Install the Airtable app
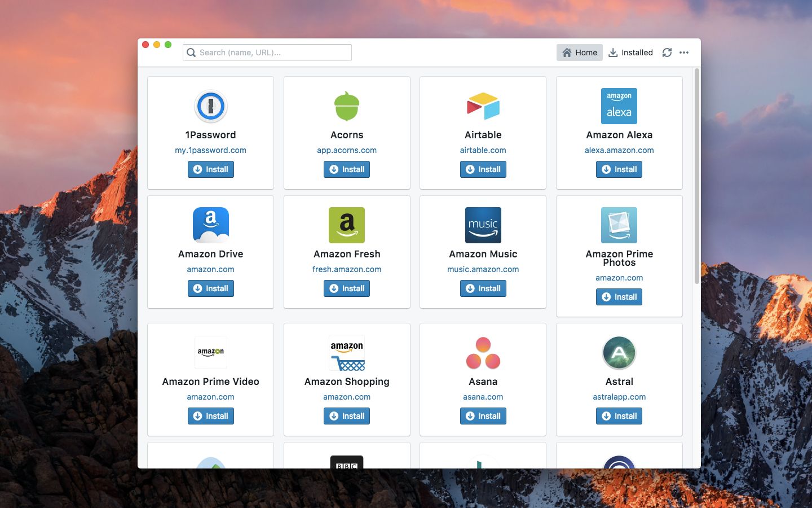Viewport: 812px width, 508px height. point(483,169)
